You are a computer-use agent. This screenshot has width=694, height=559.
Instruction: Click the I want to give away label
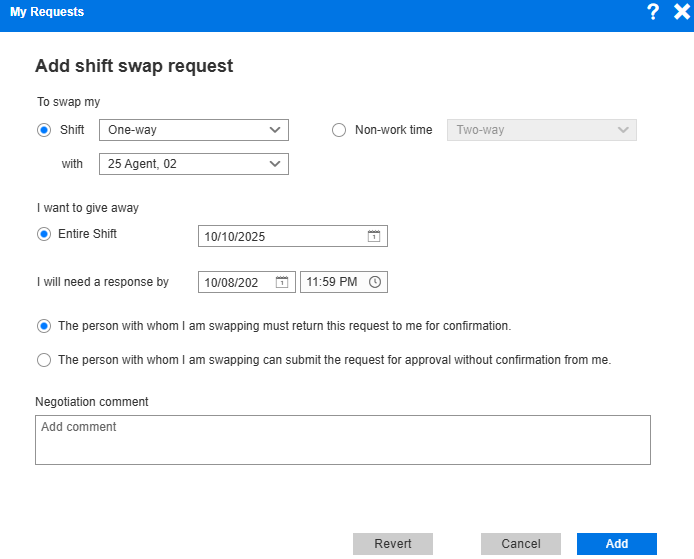88,208
